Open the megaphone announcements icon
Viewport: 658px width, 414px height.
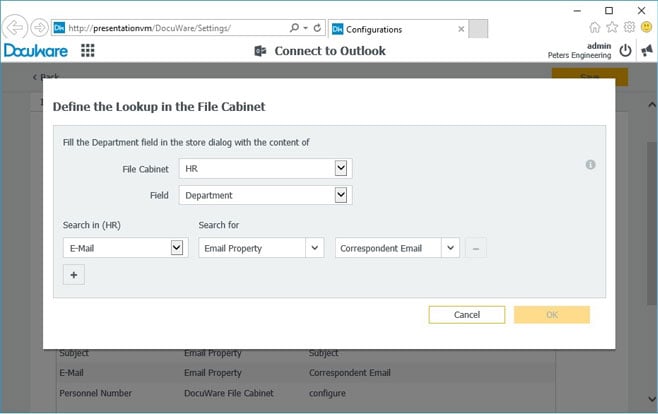click(646, 50)
